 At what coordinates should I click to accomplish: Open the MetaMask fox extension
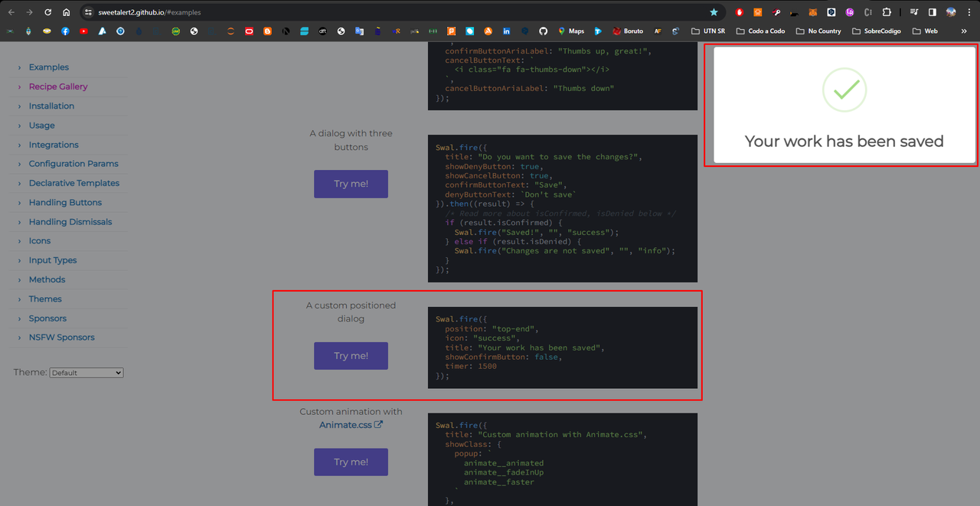click(813, 12)
